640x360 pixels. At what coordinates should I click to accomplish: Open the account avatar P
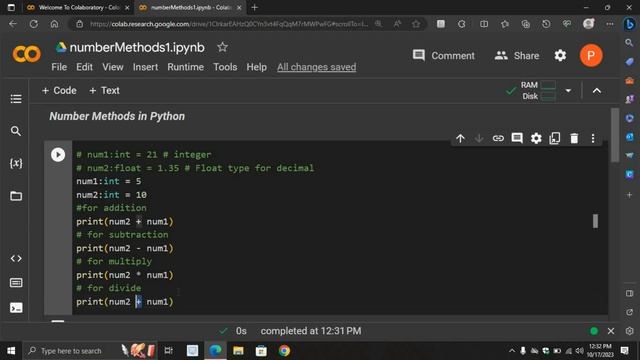[591, 56]
